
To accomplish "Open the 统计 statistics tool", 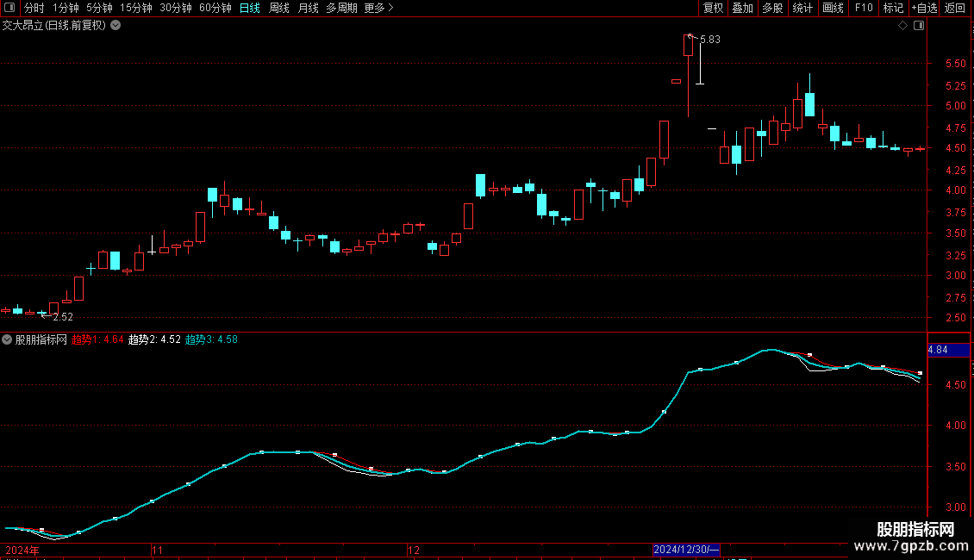I will 802,8.
